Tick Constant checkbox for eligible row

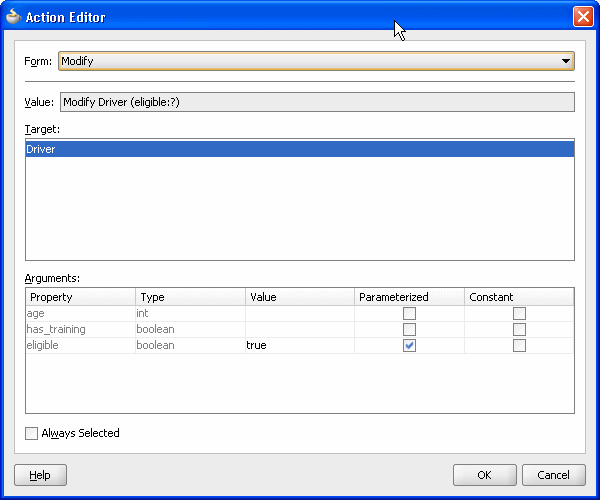coord(519,345)
